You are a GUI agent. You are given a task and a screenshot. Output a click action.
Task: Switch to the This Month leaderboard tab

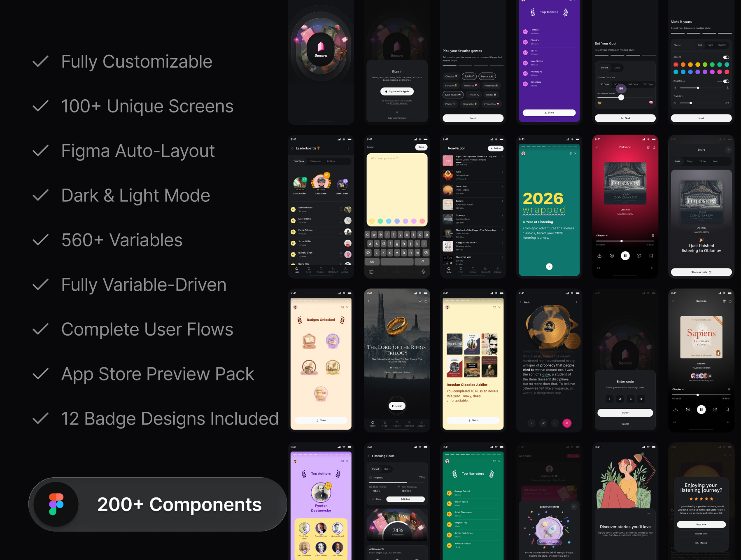coord(315,161)
